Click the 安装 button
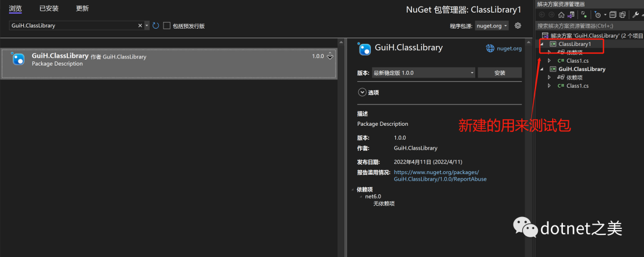644x257 pixels. coord(500,73)
